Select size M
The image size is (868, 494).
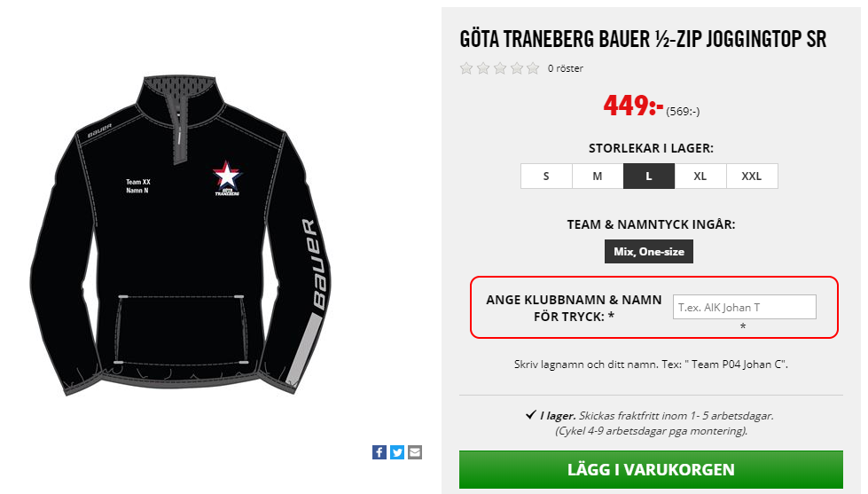598,176
